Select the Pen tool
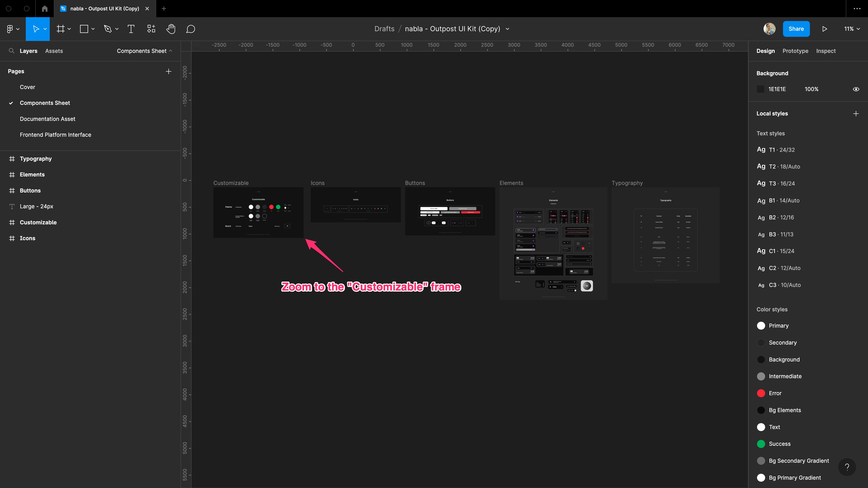The image size is (868, 488). tap(108, 29)
